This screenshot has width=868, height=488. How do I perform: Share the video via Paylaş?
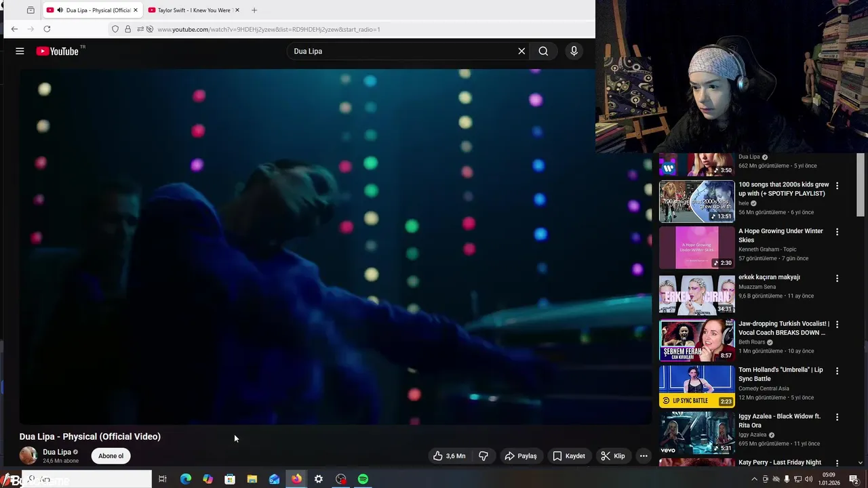(521, 456)
